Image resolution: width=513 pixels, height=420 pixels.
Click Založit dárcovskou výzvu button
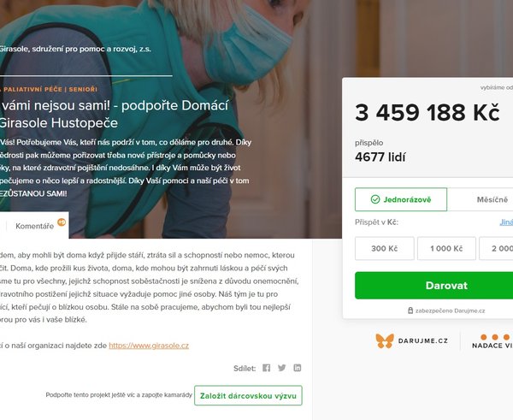tap(248, 395)
